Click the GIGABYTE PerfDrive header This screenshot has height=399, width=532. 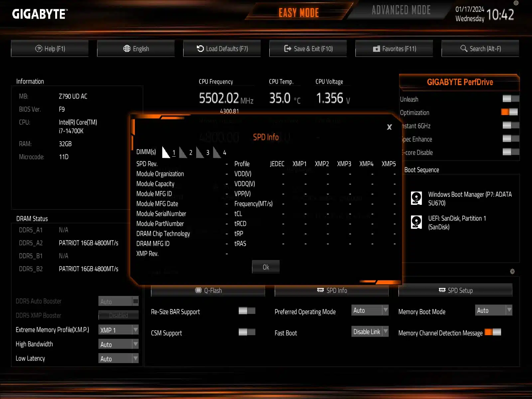click(460, 82)
